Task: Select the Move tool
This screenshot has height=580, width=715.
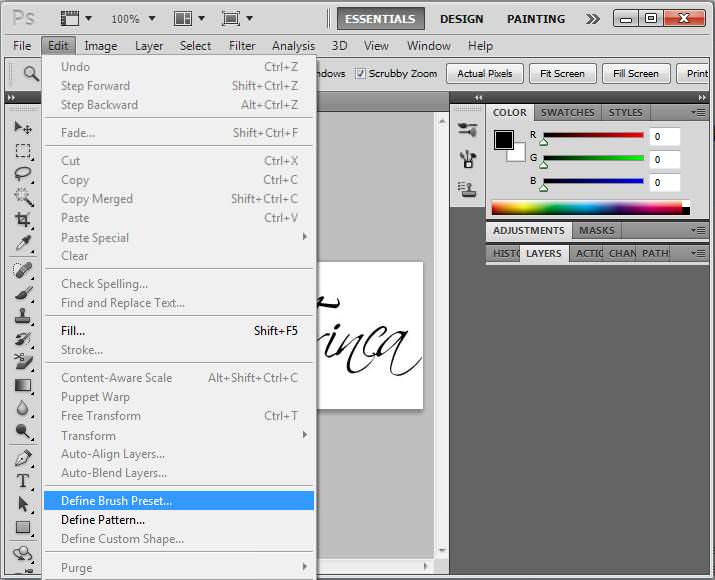Action: click(x=23, y=127)
